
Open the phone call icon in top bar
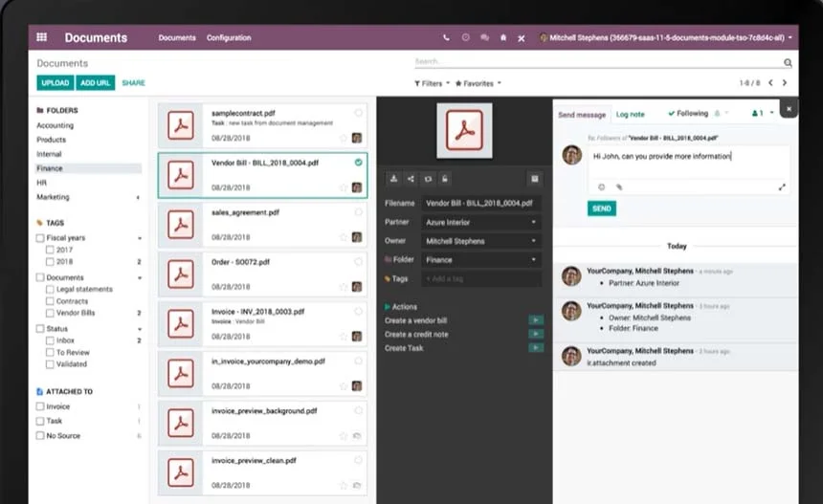coord(446,38)
